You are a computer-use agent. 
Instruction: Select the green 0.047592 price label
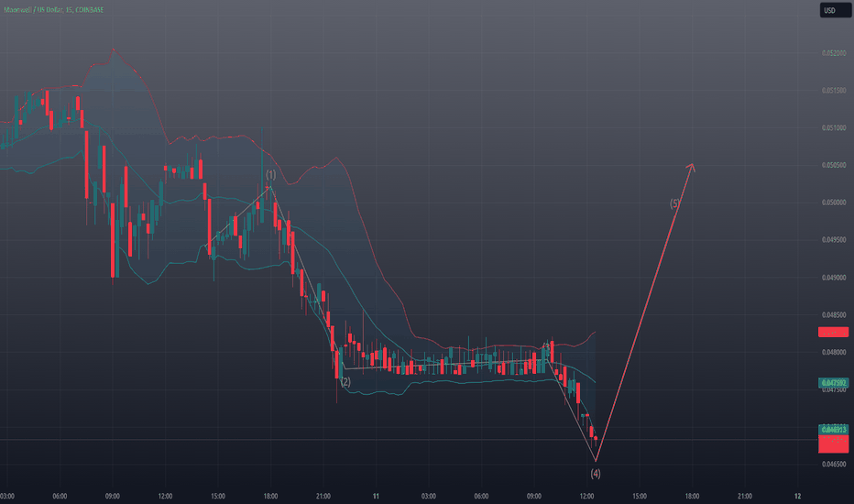833,382
